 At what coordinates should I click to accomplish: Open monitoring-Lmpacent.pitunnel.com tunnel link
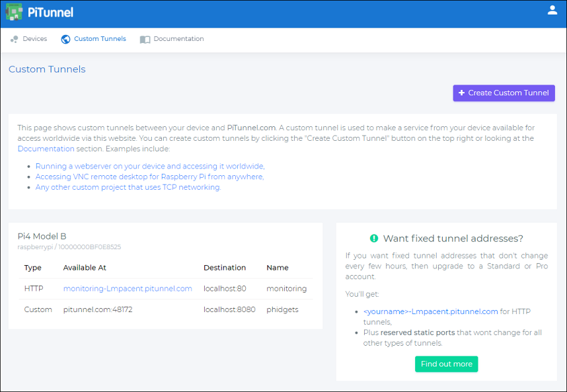(x=128, y=289)
